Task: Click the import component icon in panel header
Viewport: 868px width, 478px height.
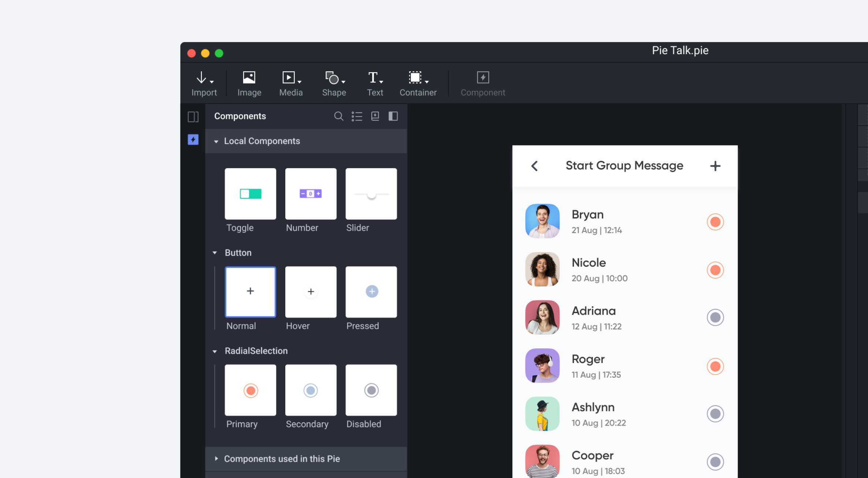Action: [x=375, y=116]
